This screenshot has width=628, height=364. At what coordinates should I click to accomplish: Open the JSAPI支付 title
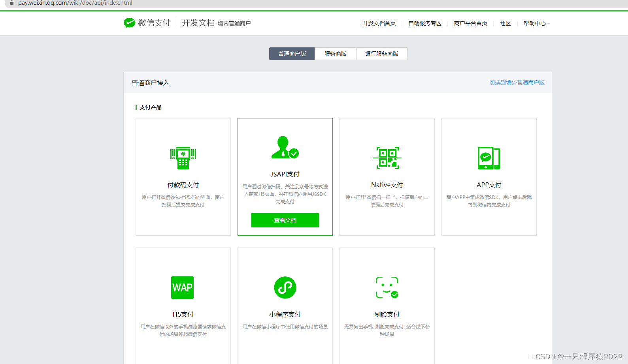coord(285,174)
